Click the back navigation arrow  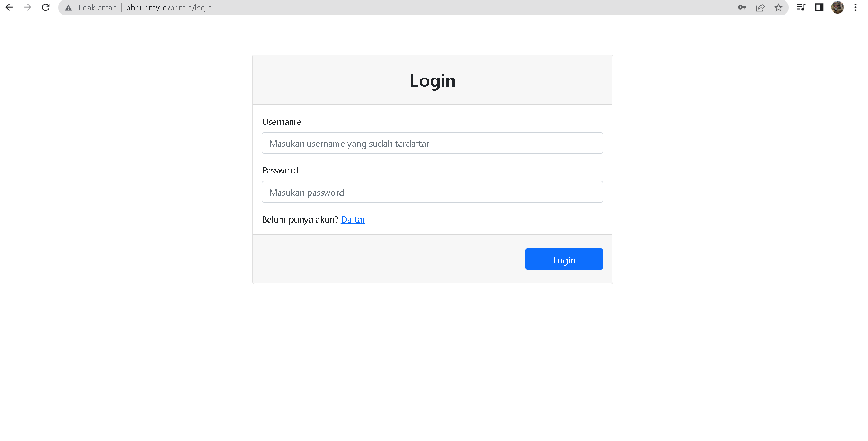click(x=9, y=7)
